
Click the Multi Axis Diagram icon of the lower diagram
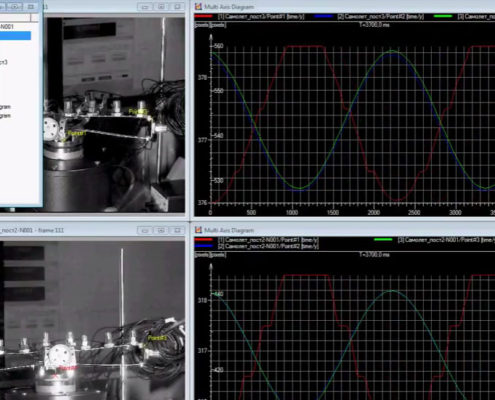pyautogui.click(x=199, y=230)
